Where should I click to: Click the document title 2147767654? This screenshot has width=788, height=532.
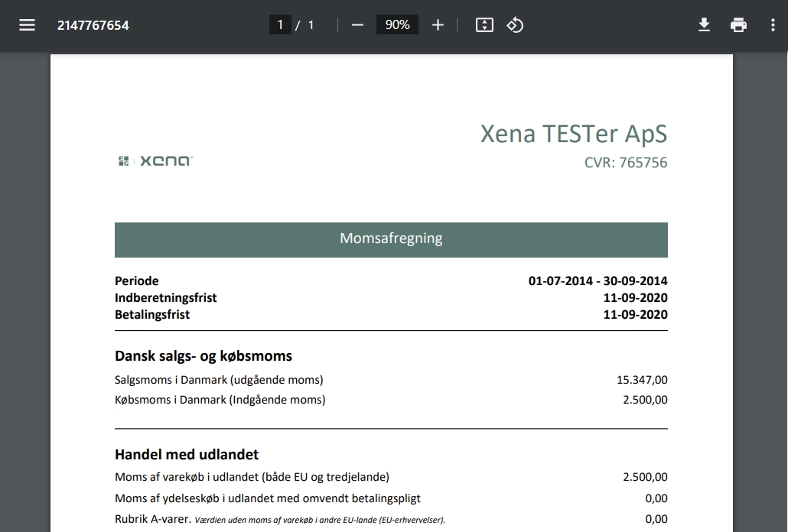point(93,24)
